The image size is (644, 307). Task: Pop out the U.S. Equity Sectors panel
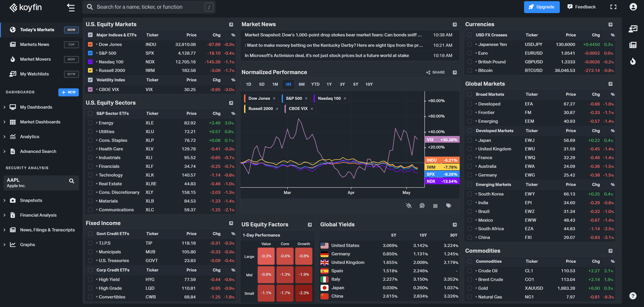tap(231, 103)
